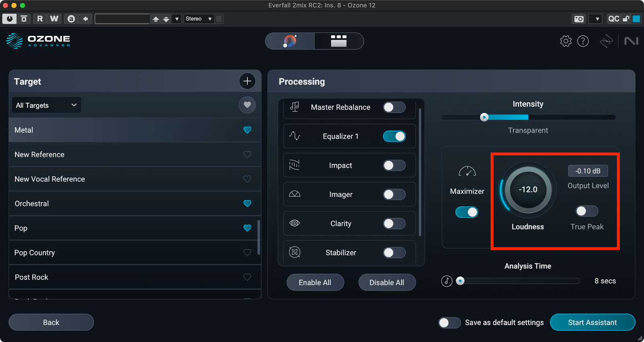
Task: Open the All Targets dropdown
Action: [x=47, y=106]
